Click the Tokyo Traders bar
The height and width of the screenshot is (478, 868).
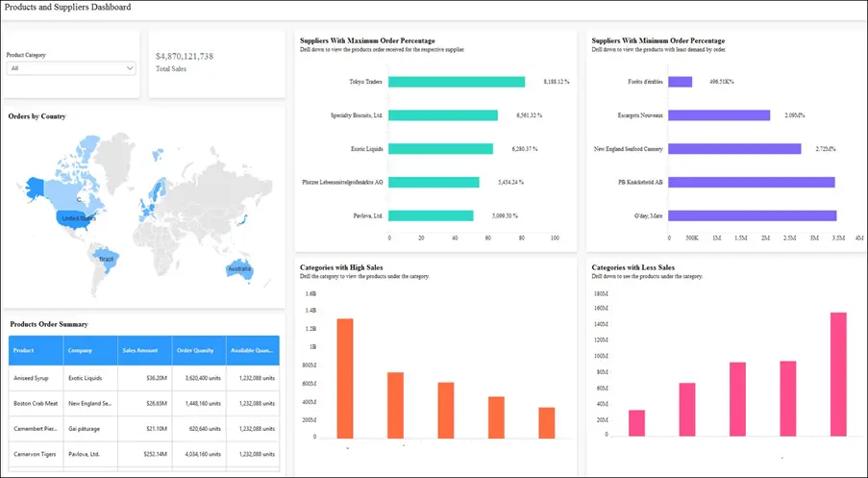coord(457,82)
